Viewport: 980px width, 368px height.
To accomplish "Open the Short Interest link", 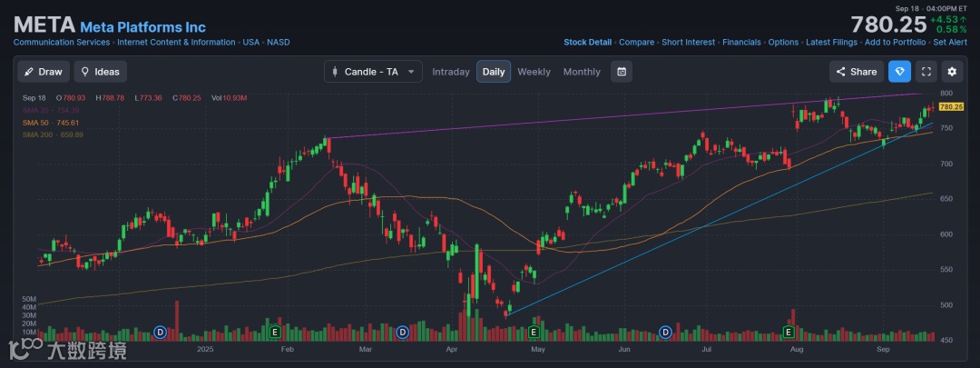I will pyautogui.click(x=687, y=42).
